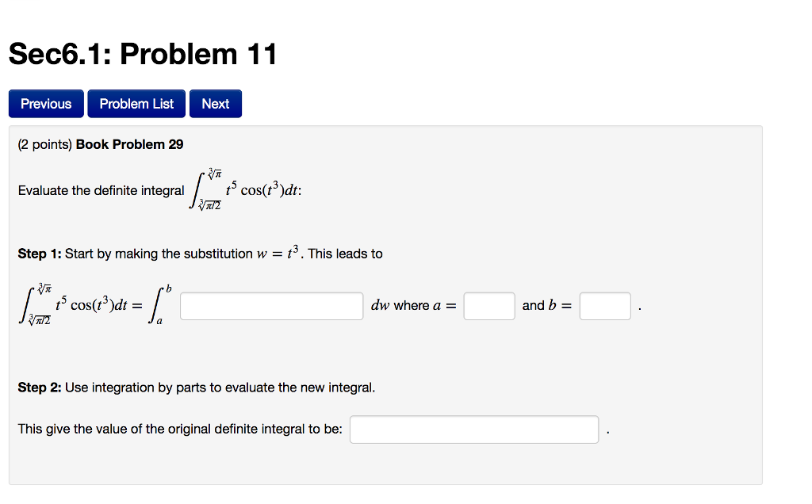Viewport: 812px width, 504px height.
Task: Return to Problem List page
Action: pyautogui.click(x=136, y=103)
